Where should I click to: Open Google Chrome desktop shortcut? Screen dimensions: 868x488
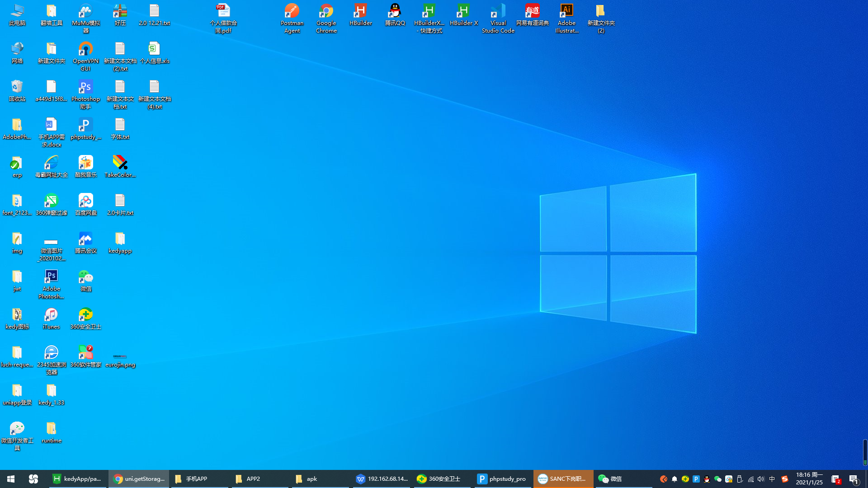[x=326, y=11]
